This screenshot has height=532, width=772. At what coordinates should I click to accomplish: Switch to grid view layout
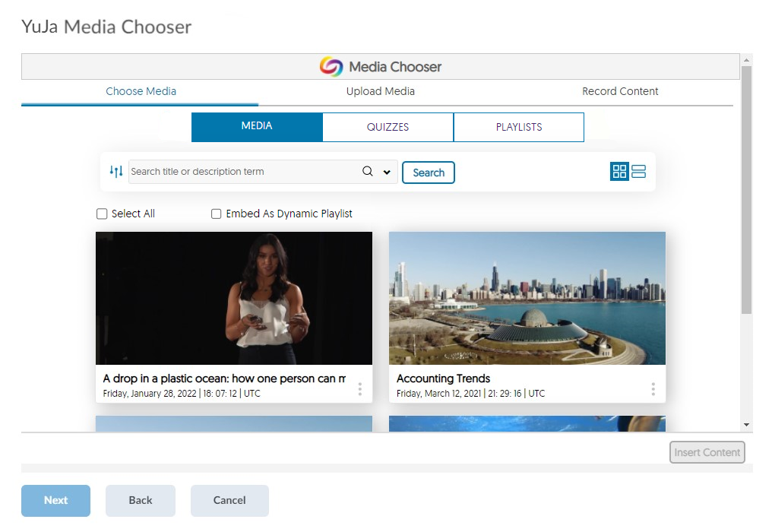[619, 172]
